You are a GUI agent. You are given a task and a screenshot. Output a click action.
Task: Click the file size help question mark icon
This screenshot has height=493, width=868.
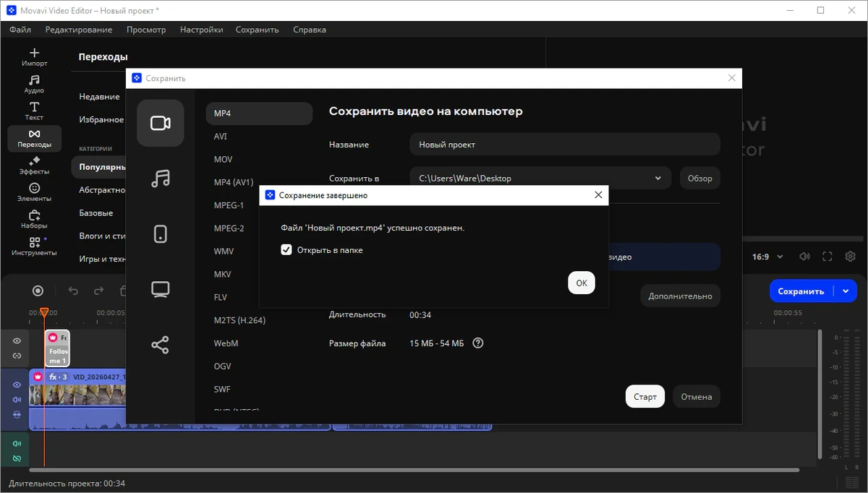[477, 343]
